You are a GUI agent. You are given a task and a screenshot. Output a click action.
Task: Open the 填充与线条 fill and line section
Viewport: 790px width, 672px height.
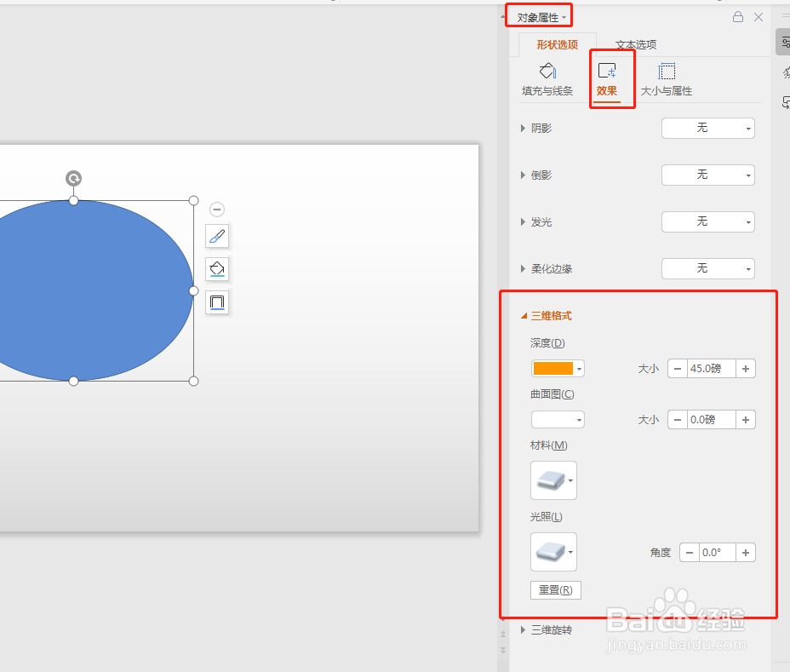[x=547, y=79]
